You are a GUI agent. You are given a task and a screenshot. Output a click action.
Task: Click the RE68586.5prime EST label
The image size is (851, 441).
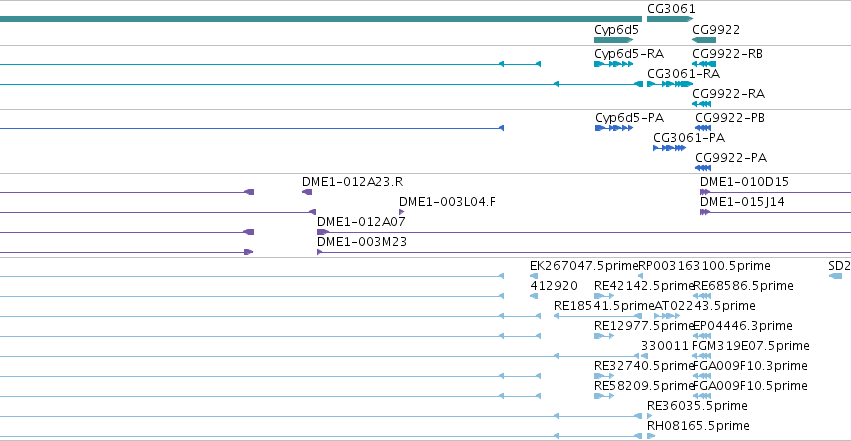[x=743, y=286]
